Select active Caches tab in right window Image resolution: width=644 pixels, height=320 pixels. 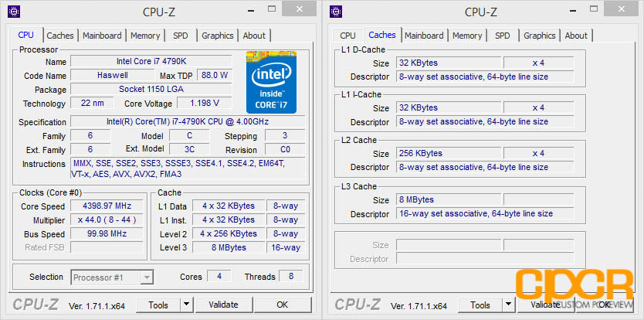(x=382, y=35)
